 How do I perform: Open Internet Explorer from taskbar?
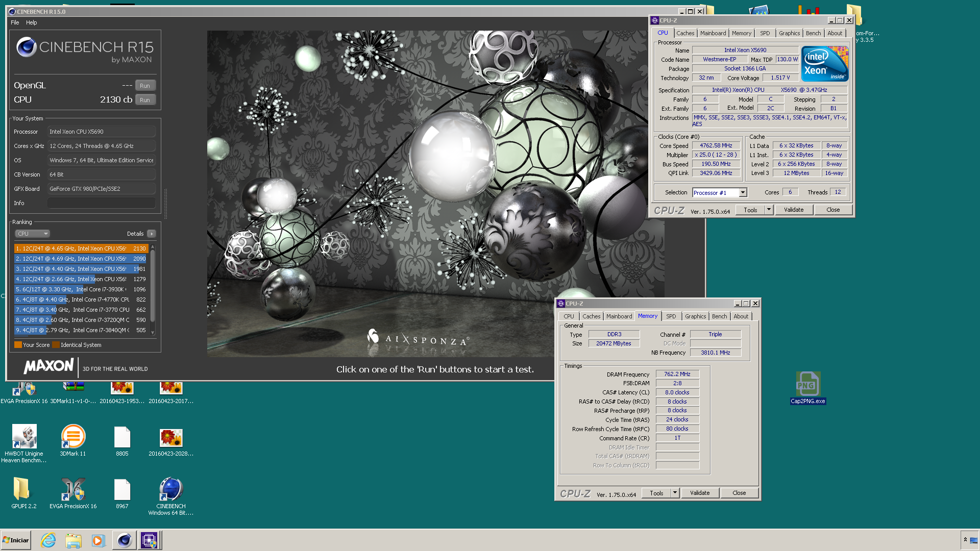click(48, 540)
